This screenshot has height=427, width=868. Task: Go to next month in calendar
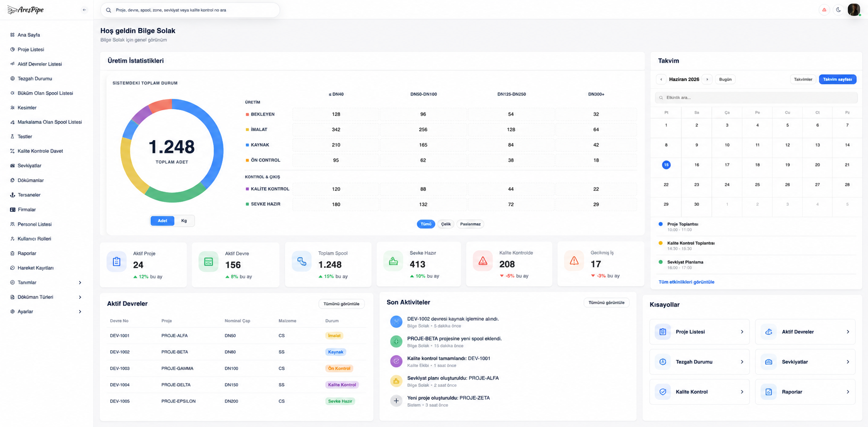[707, 79]
